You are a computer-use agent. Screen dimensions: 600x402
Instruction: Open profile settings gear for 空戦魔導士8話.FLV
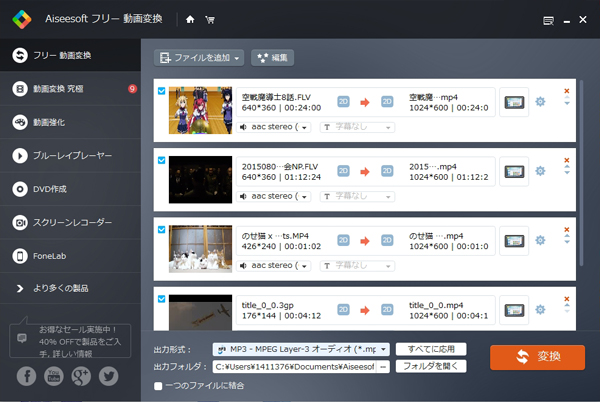540,102
